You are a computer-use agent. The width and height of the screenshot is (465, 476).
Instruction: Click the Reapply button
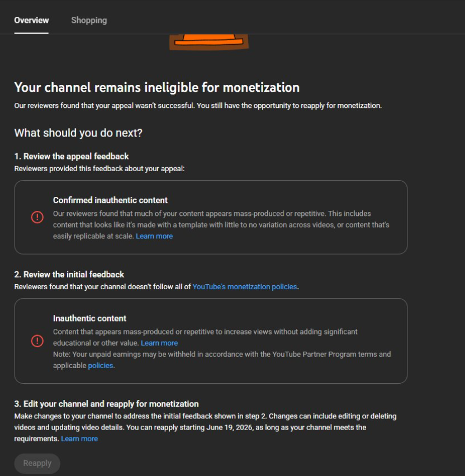tap(37, 463)
